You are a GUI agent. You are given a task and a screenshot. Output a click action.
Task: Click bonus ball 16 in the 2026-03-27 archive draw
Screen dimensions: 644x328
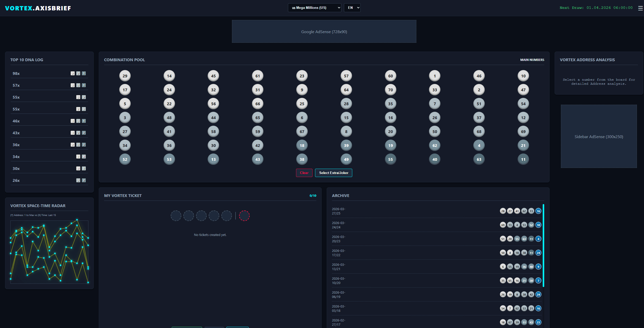(x=538, y=211)
